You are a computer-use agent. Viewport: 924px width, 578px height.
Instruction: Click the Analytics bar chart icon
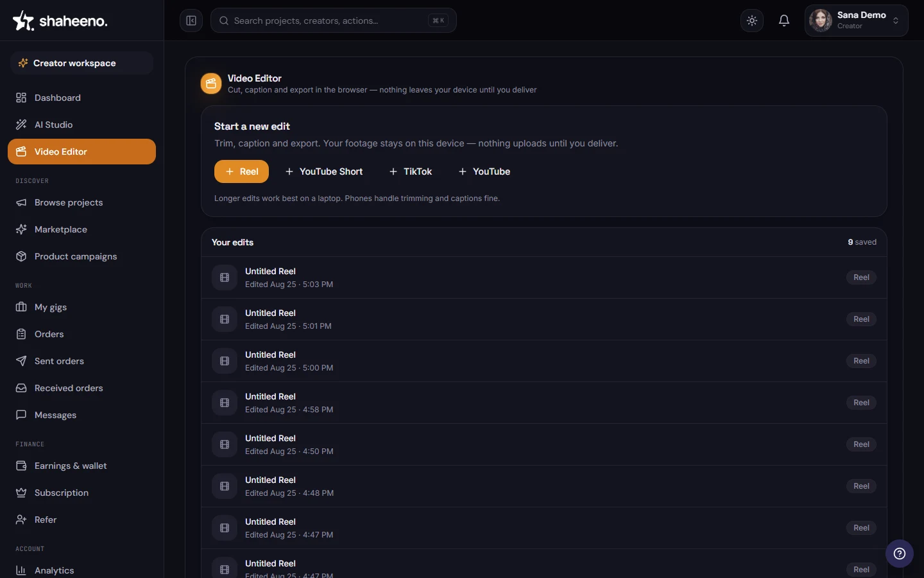tap(21, 570)
